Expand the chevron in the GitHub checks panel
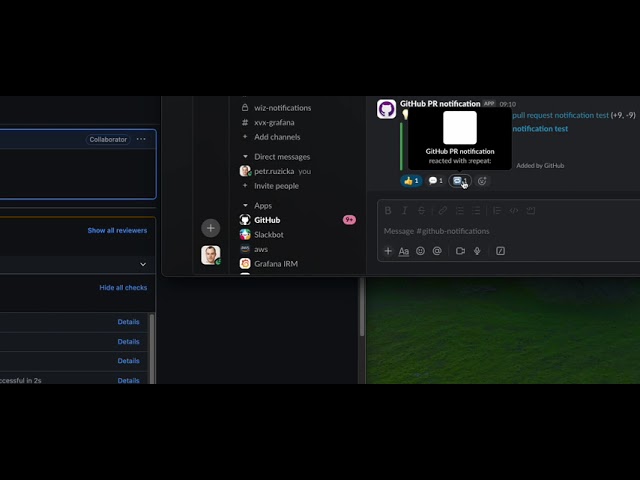This screenshot has width=640, height=480. pos(143,264)
